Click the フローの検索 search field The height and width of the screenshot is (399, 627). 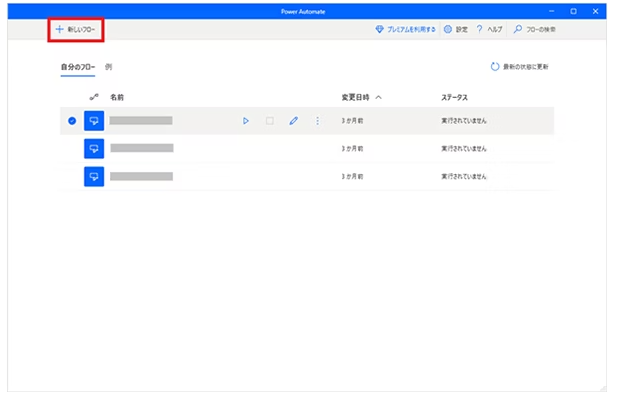(x=535, y=29)
